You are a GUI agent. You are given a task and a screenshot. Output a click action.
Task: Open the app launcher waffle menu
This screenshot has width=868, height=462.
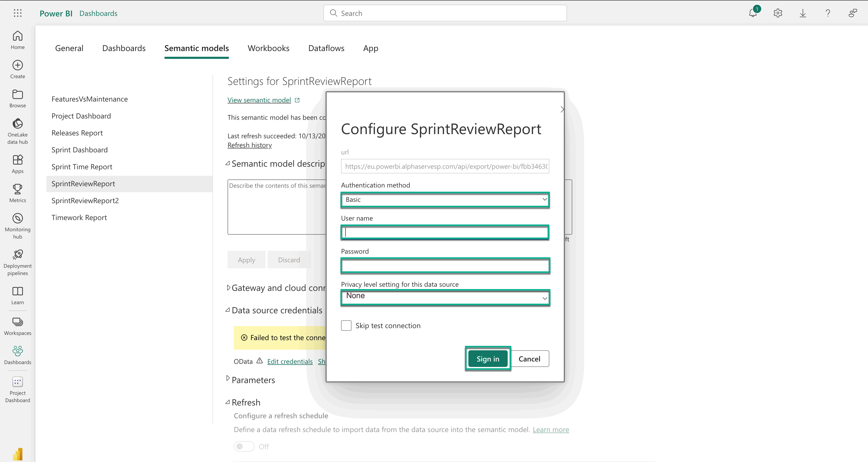(x=17, y=13)
